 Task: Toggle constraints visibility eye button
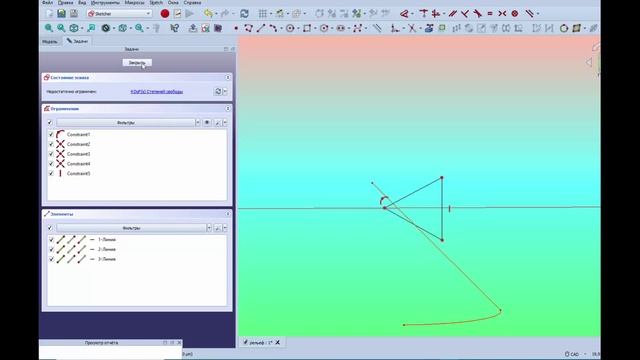pyautogui.click(x=207, y=122)
